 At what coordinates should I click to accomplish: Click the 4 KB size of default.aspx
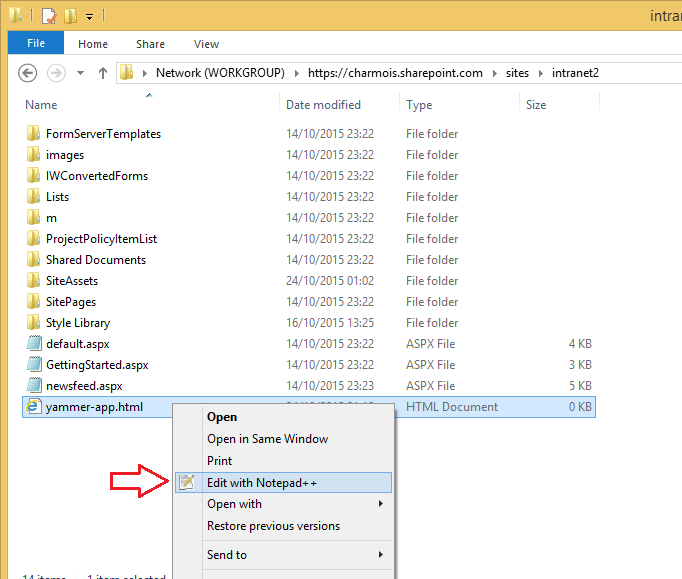click(x=580, y=344)
